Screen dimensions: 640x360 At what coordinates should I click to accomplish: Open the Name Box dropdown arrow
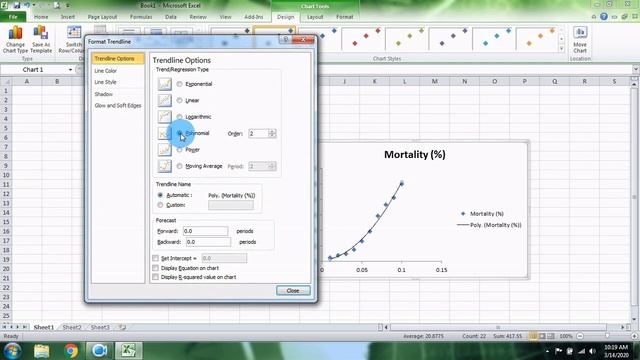point(71,70)
